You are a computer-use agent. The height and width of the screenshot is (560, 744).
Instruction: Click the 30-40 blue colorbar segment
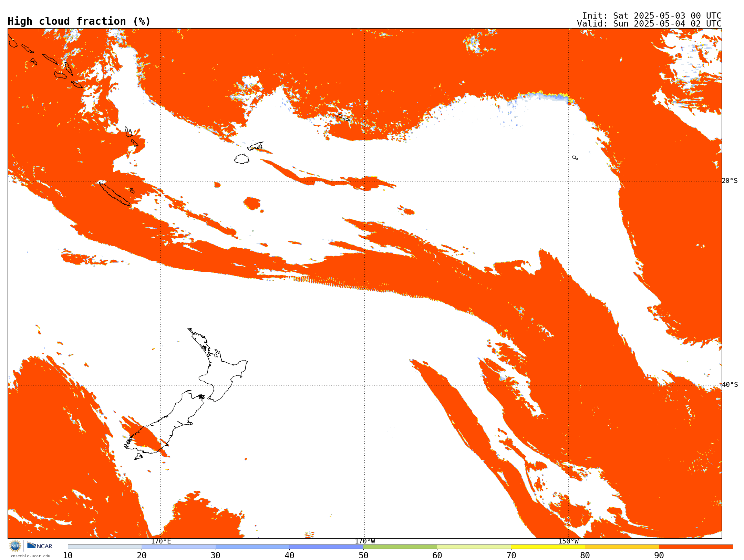(x=252, y=547)
